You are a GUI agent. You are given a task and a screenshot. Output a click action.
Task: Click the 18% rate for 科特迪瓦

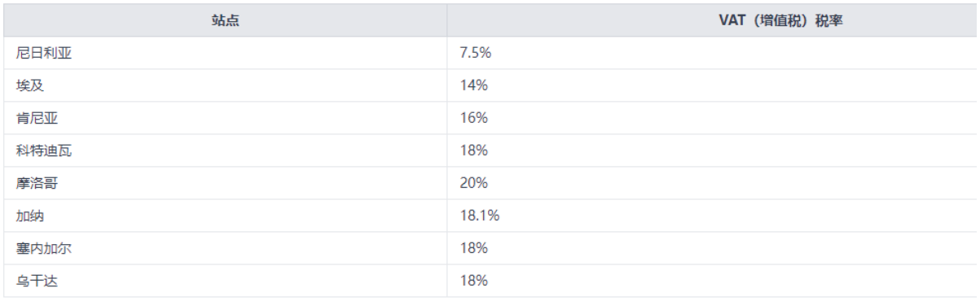[473, 150]
